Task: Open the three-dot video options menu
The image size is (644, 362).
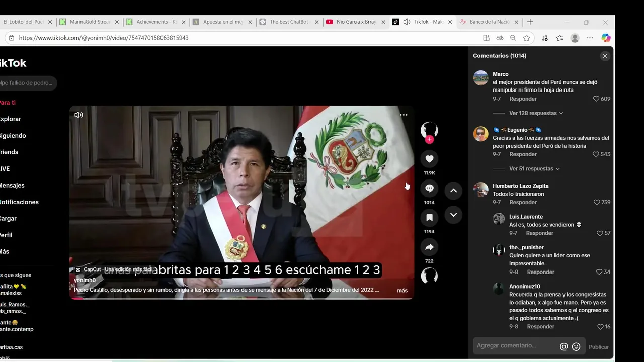Action: coord(404,115)
